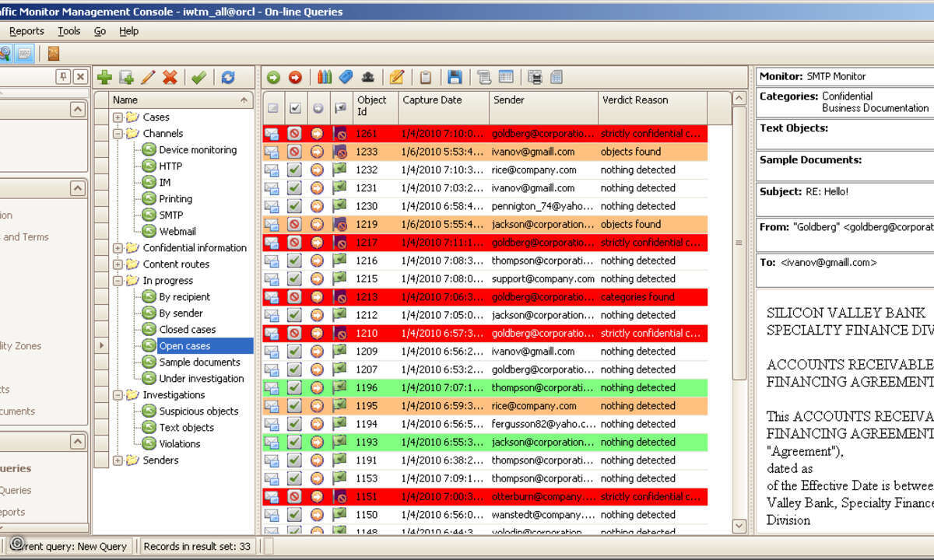
Task: Click the blocked verdict icon in row 1261
Action: (x=294, y=134)
